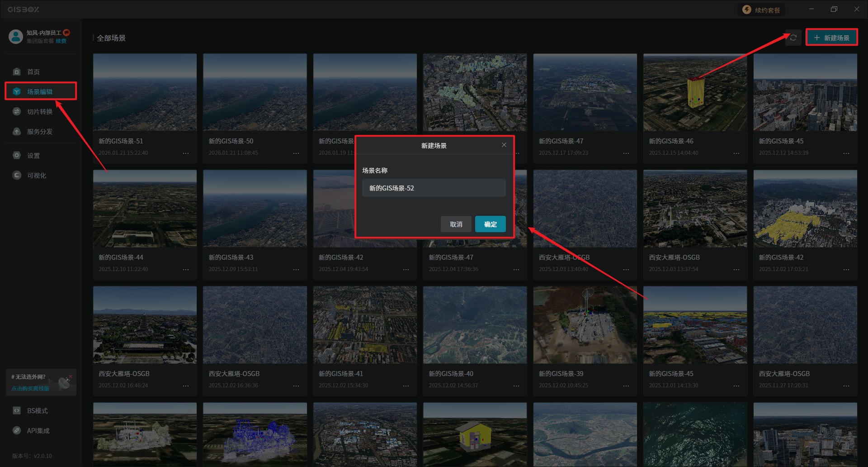Click the 点击购买离线版 link
Image resolution: width=868 pixels, height=467 pixels.
[x=30, y=389]
